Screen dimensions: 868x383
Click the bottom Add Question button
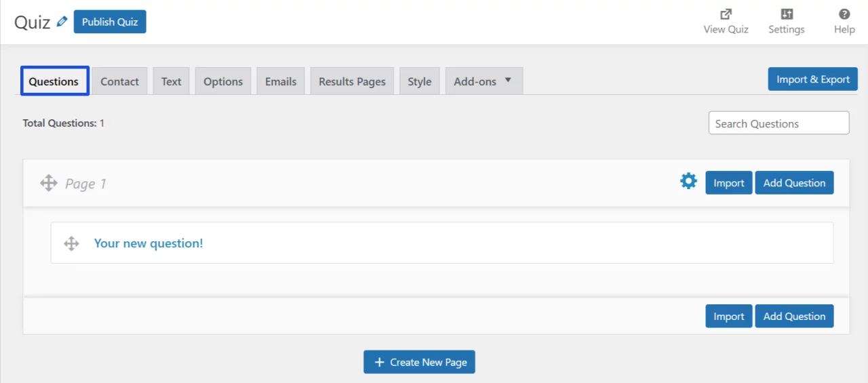pos(794,317)
